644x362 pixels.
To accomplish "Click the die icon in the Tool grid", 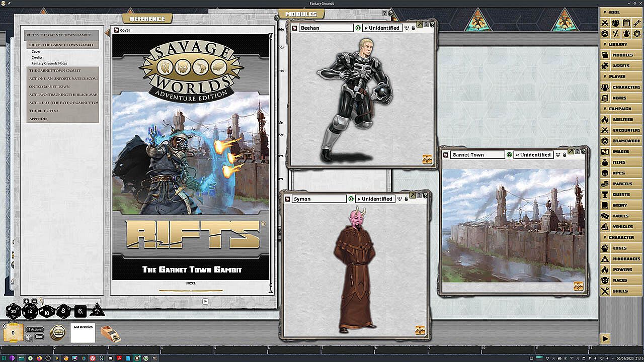I will (x=605, y=34).
